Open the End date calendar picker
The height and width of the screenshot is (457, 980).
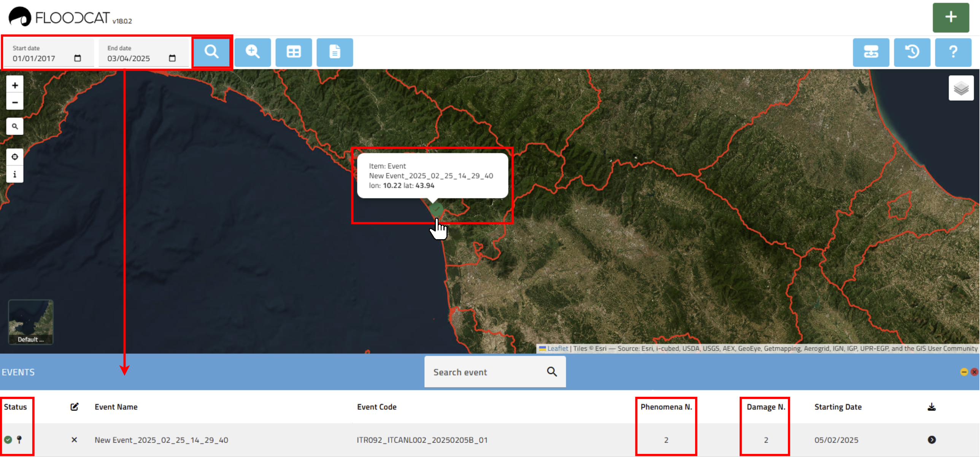pos(172,58)
